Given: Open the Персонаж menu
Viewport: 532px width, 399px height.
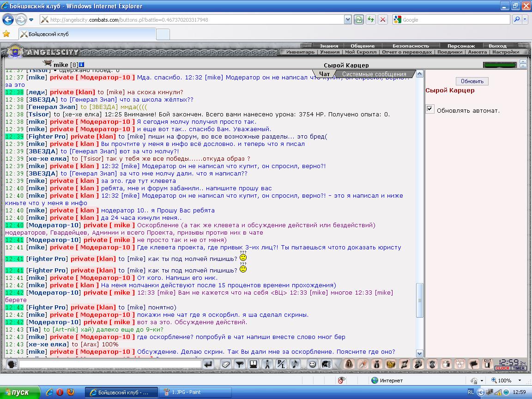Looking at the screenshot, I should point(461,46).
